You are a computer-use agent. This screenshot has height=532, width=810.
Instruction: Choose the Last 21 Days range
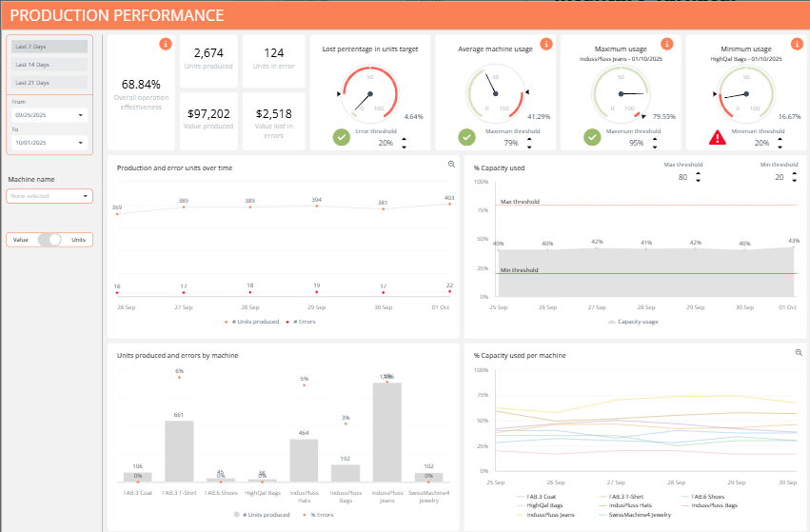point(49,83)
